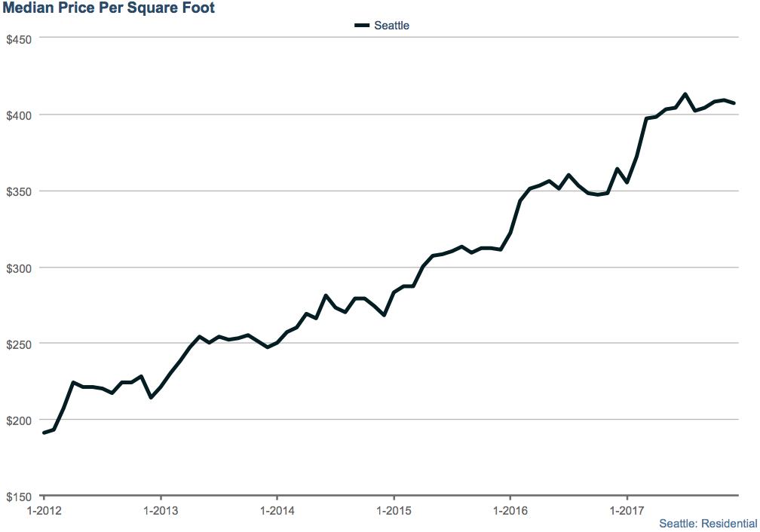The height and width of the screenshot is (532, 760).
Task: Select the 1-2014 x-axis label
Action: click(x=277, y=511)
